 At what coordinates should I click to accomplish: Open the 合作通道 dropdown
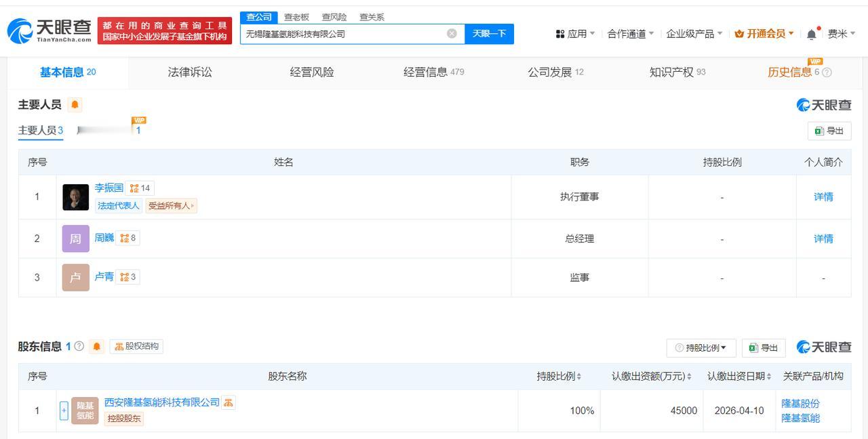pos(631,34)
